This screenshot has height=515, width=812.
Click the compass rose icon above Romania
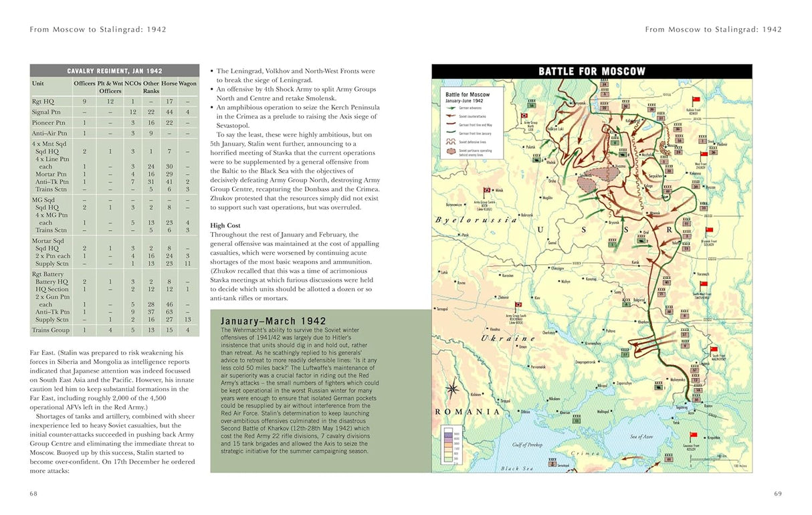pos(453,390)
